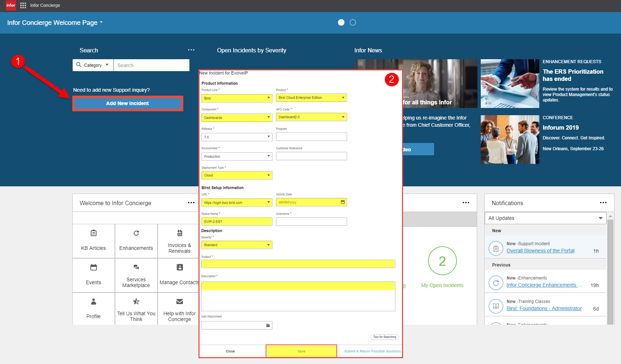The width and height of the screenshot is (621, 364).
Task: Click the Events calendar icon
Action: click(93, 268)
